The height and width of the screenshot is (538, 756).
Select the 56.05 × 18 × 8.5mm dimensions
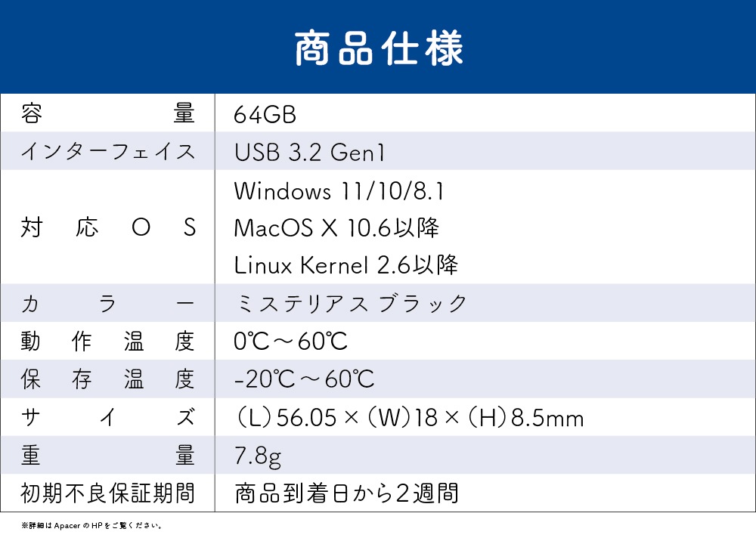[409, 418]
